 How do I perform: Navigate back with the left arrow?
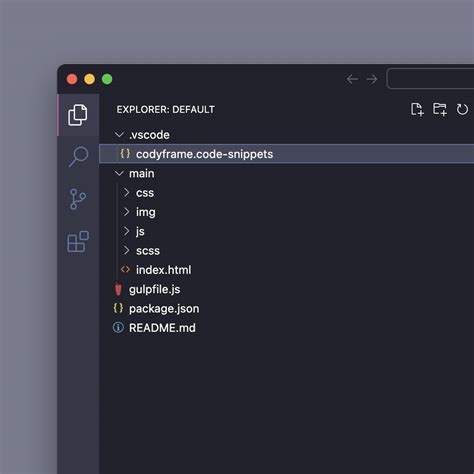pyautogui.click(x=352, y=79)
